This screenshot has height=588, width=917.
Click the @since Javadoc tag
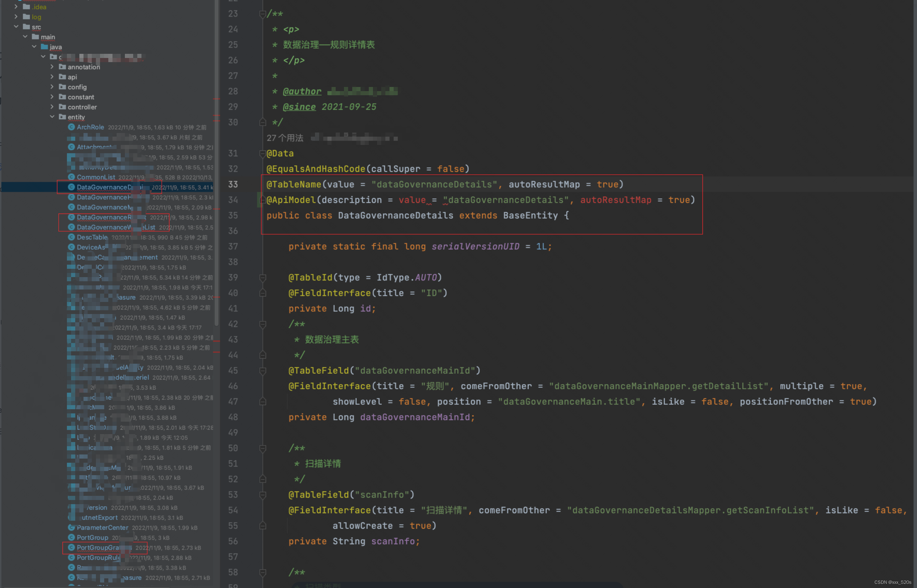coord(299,107)
